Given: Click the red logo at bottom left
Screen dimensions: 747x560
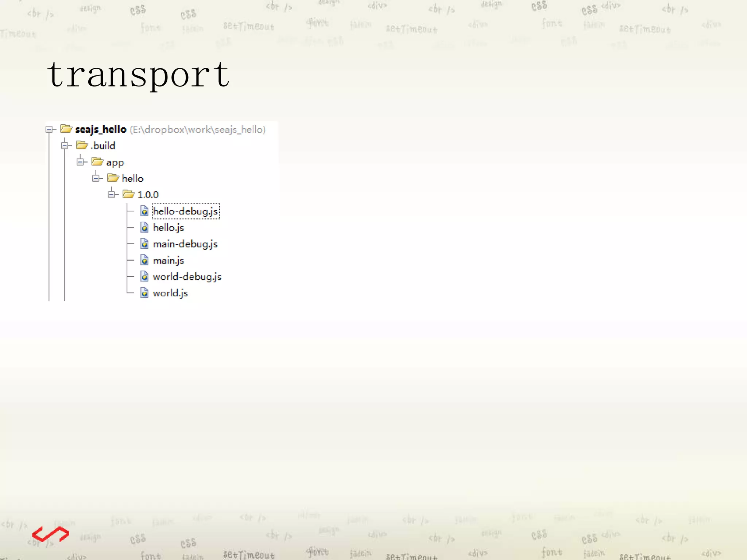Looking at the screenshot, I should pyautogui.click(x=50, y=534).
